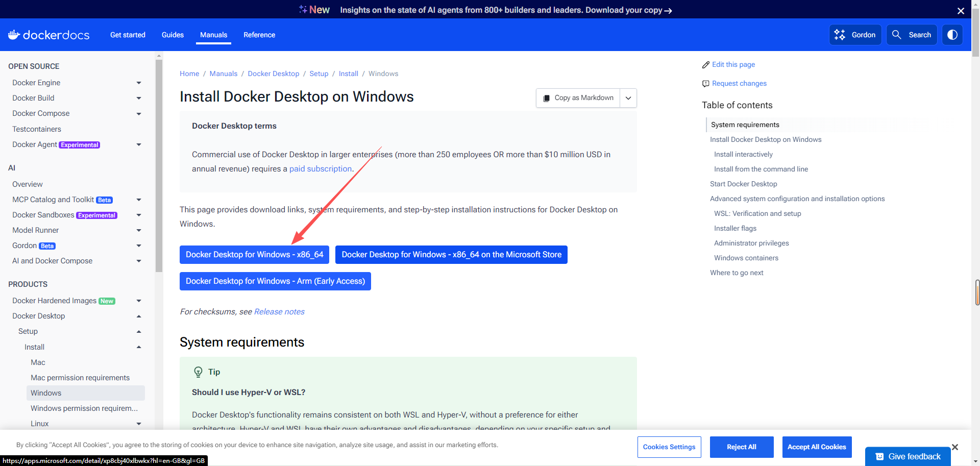
Task: Go to Home in the breadcrumb
Action: click(x=189, y=73)
